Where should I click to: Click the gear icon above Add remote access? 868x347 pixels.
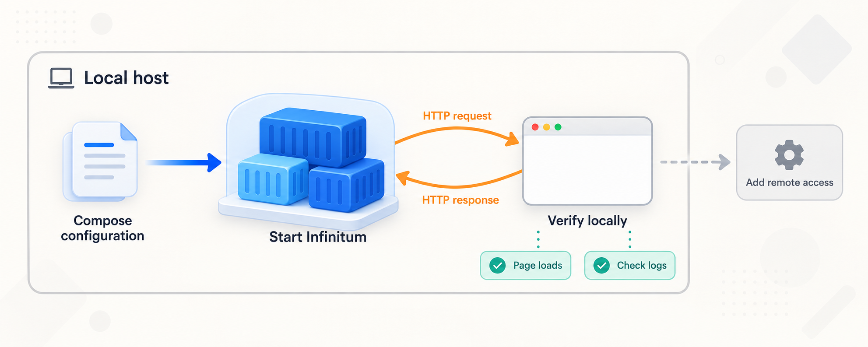click(789, 154)
